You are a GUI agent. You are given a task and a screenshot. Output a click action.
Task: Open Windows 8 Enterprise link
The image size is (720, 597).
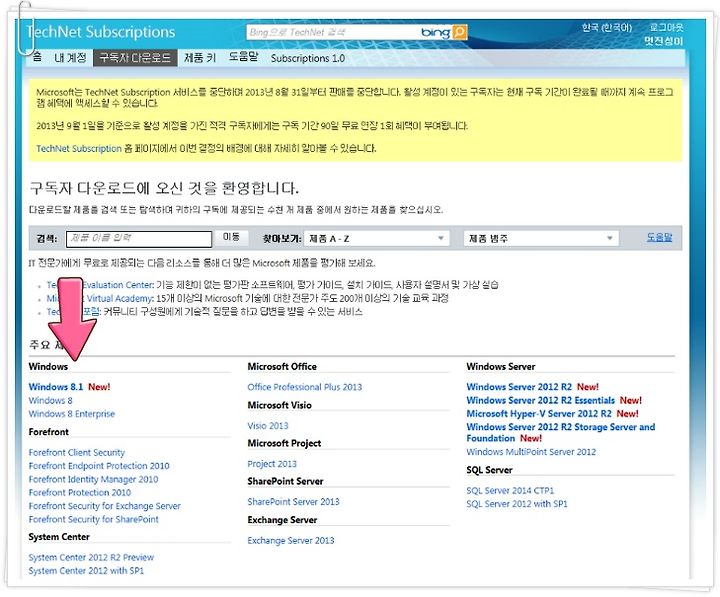coord(72,414)
